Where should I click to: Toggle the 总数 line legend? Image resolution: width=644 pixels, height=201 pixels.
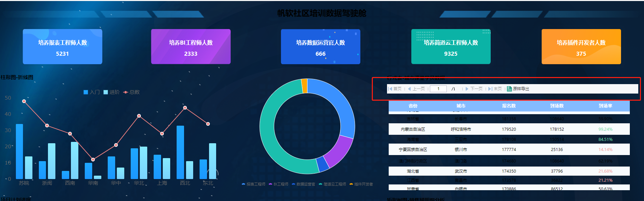[131, 92]
